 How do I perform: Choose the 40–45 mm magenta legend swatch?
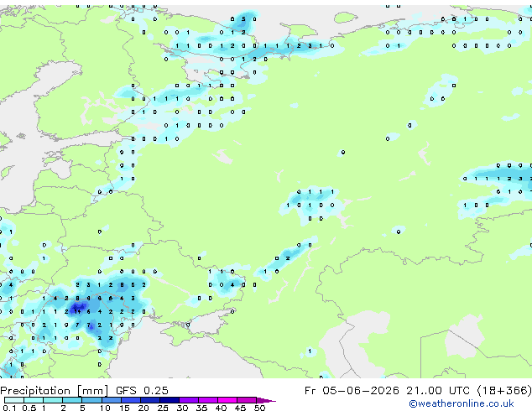(227, 400)
